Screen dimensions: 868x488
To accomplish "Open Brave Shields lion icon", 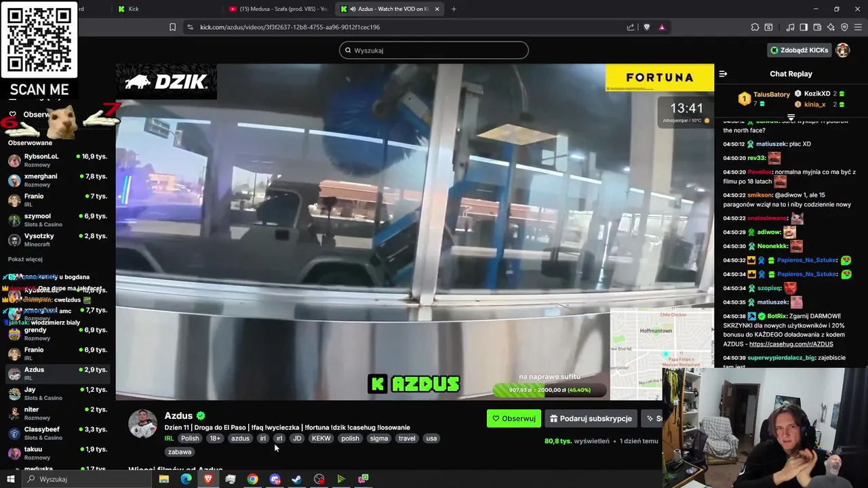I will pos(646,27).
